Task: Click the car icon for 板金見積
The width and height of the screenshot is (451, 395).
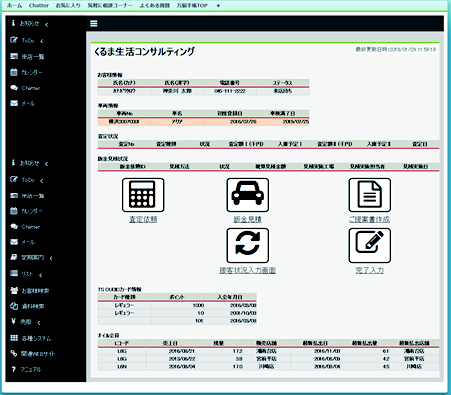Action: (x=248, y=195)
